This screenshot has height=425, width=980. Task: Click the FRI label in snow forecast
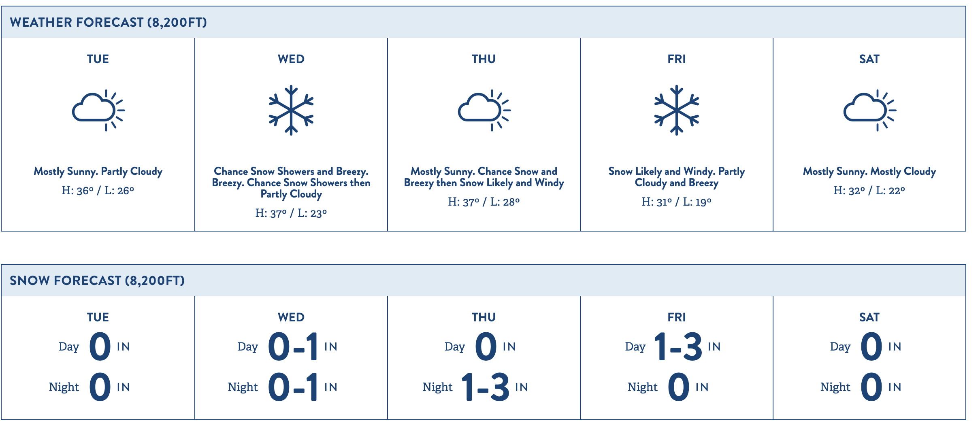click(677, 317)
